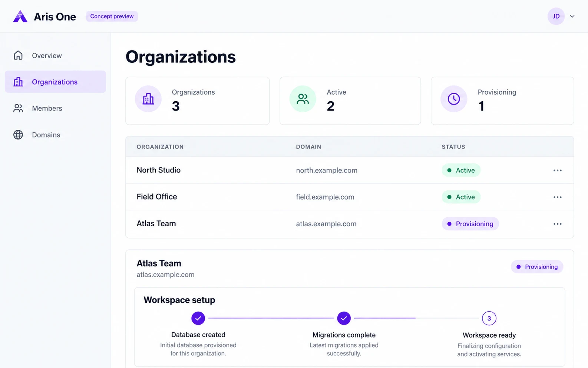Click the Overview home icon in sidebar
The height and width of the screenshot is (368, 588).
(18, 55)
